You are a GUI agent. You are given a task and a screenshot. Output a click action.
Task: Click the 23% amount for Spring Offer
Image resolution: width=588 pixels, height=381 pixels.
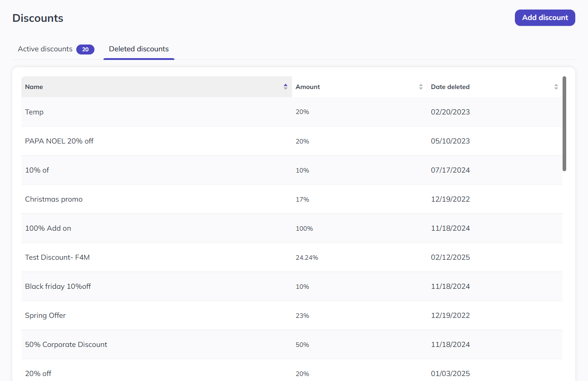[x=302, y=316]
